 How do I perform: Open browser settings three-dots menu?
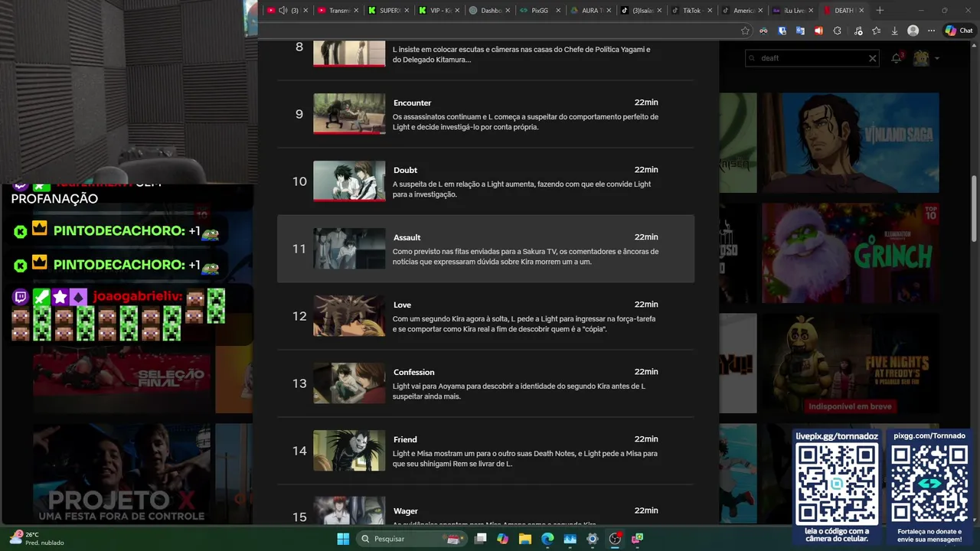931,31
